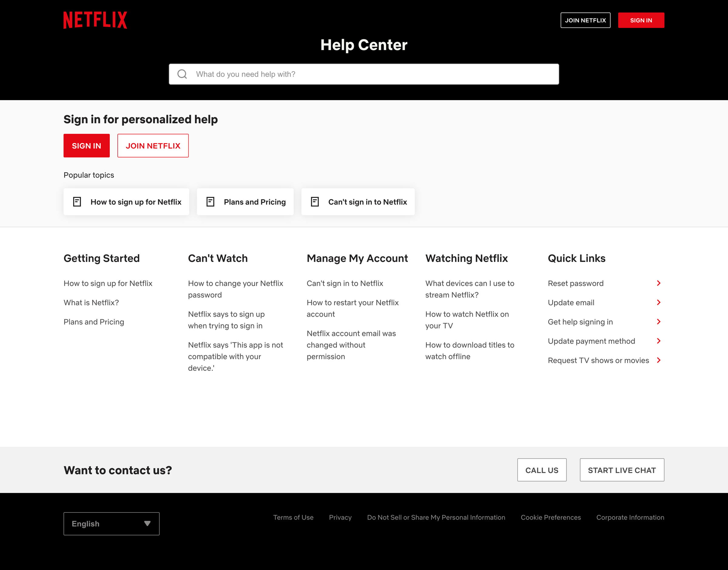
Task: Click the help search input field
Action: tap(364, 74)
